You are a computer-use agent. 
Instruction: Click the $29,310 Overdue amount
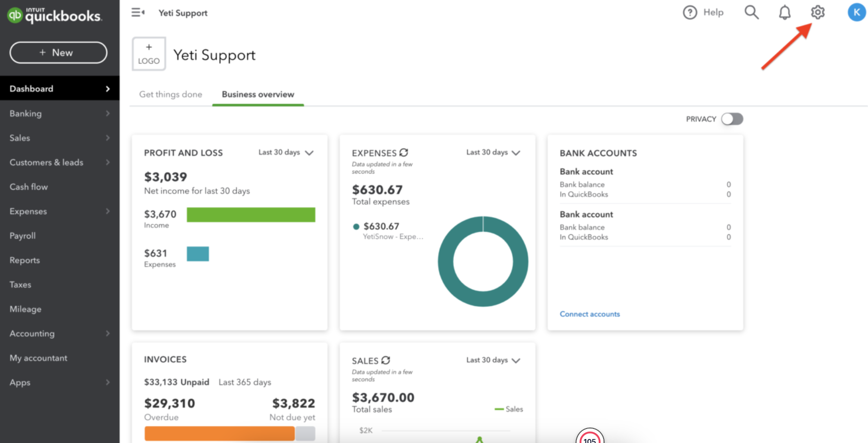169,403
